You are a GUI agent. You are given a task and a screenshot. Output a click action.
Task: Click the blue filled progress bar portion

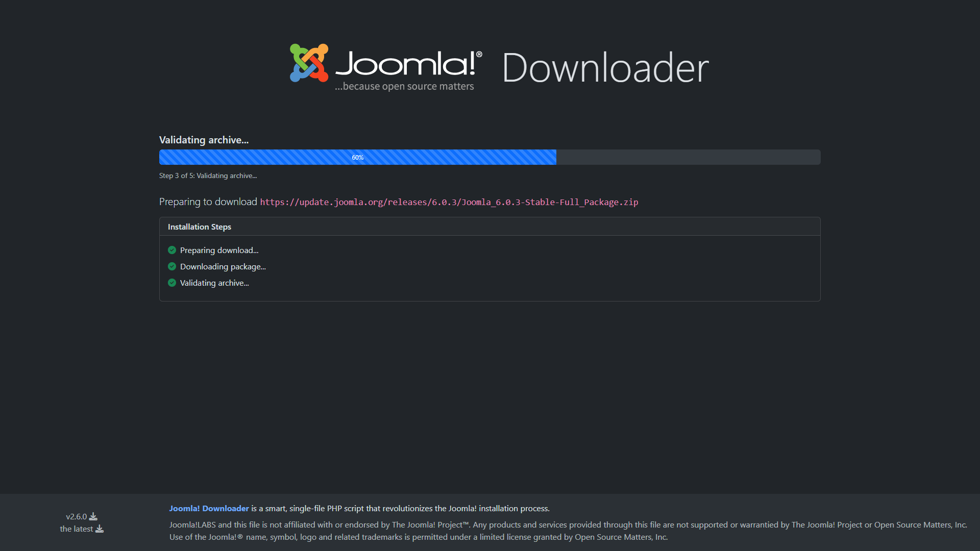click(255, 157)
